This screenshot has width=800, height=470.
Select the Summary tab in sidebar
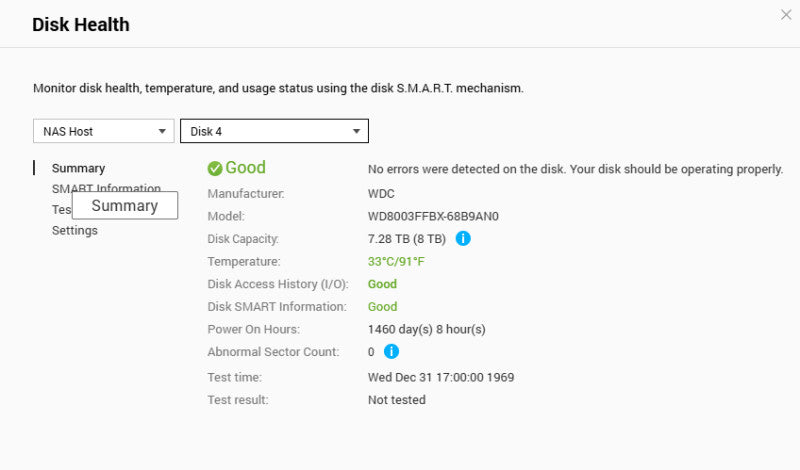pyautogui.click(x=78, y=168)
